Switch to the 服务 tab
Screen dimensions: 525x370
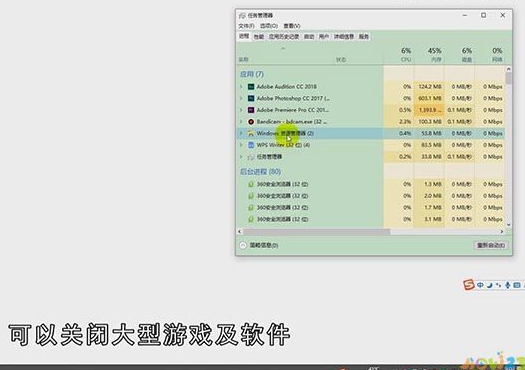(x=364, y=37)
